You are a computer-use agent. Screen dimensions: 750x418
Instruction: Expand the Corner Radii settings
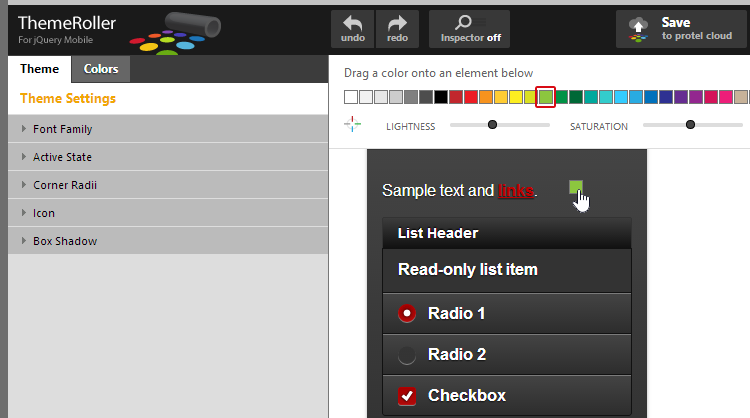[x=64, y=185]
